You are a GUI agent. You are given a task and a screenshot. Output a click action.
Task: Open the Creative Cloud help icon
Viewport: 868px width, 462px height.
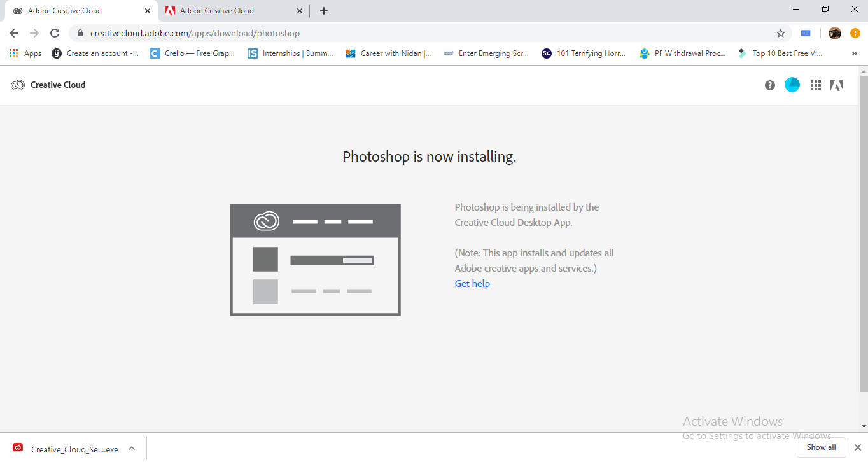(x=769, y=85)
